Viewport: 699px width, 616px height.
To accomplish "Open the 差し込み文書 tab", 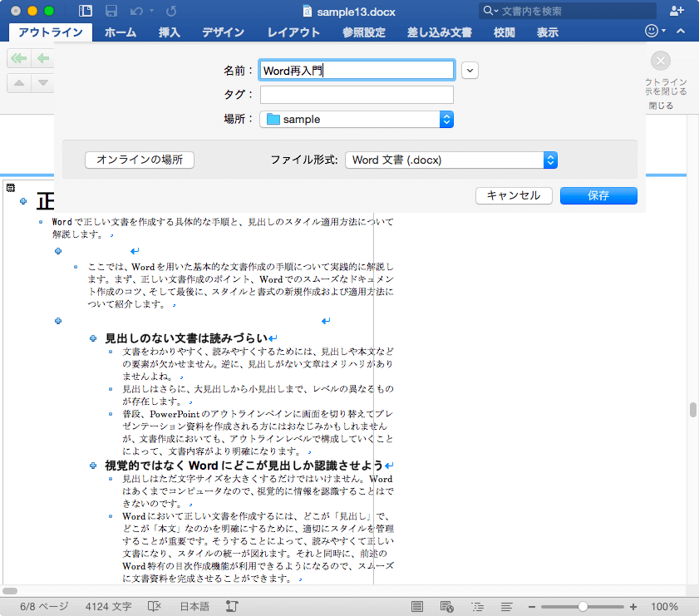I will click(x=440, y=32).
